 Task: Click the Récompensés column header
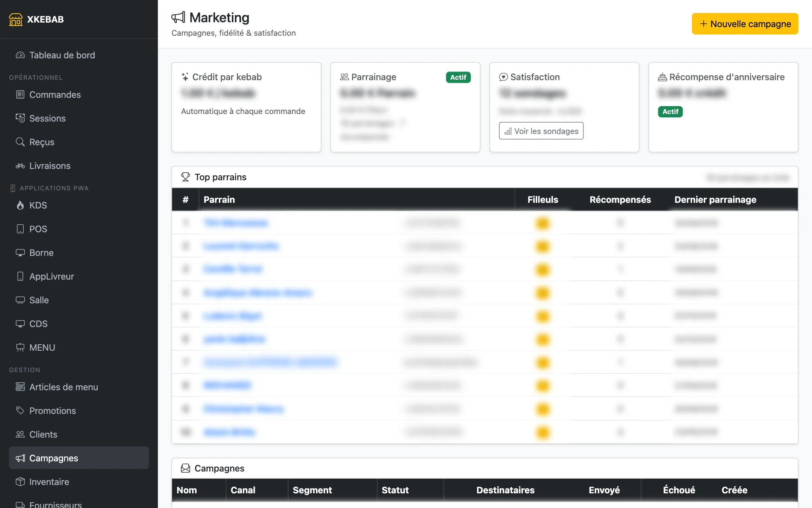click(x=620, y=200)
